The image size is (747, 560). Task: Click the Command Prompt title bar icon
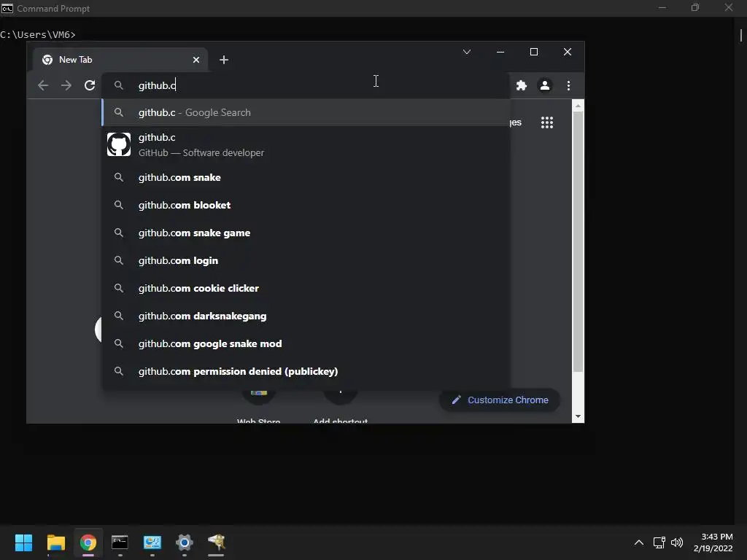(x=7, y=8)
